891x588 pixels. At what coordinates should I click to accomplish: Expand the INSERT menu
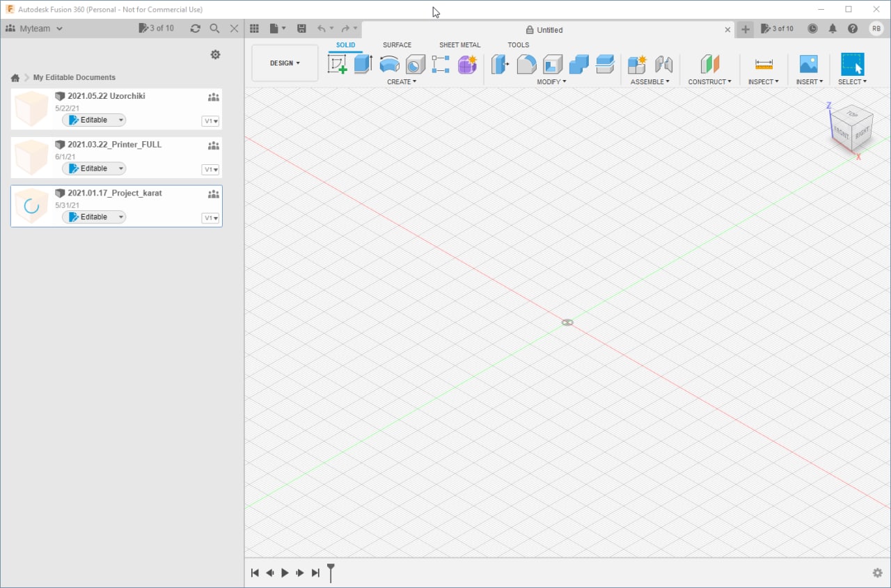tap(810, 82)
